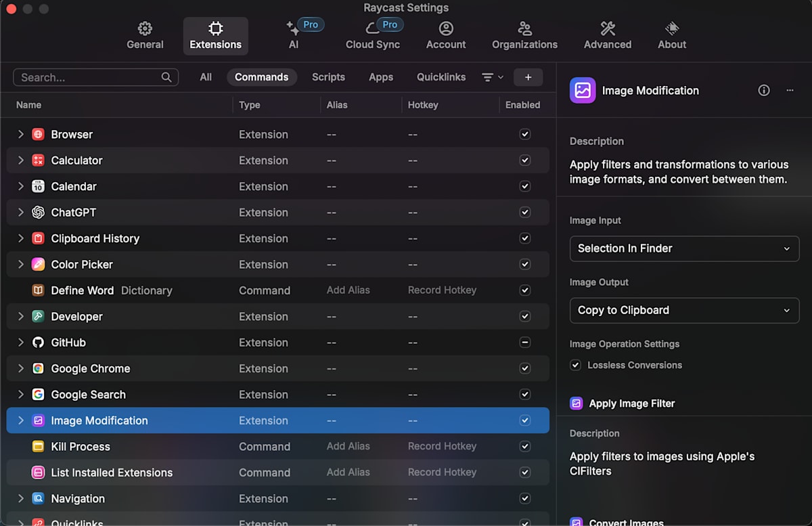Click the Color Picker icon

pyautogui.click(x=39, y=264)
